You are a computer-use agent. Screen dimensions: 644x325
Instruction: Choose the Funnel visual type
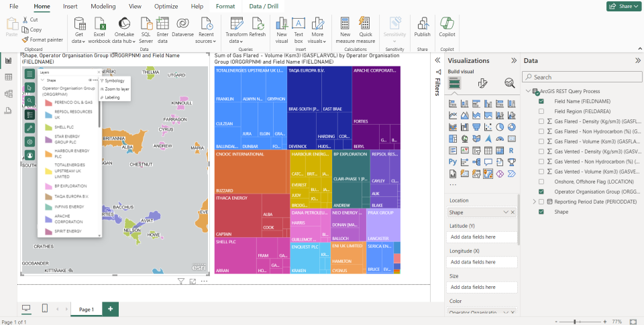coord(476,127)
